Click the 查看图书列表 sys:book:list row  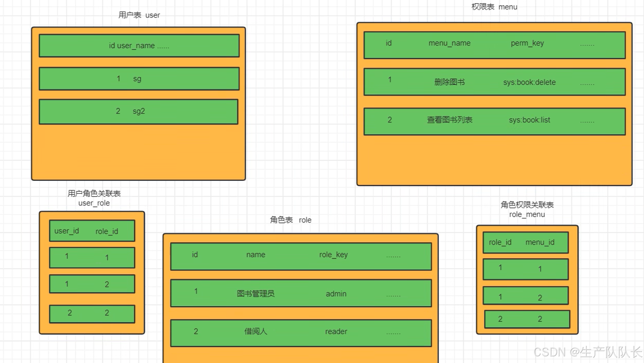pos(494,120)
